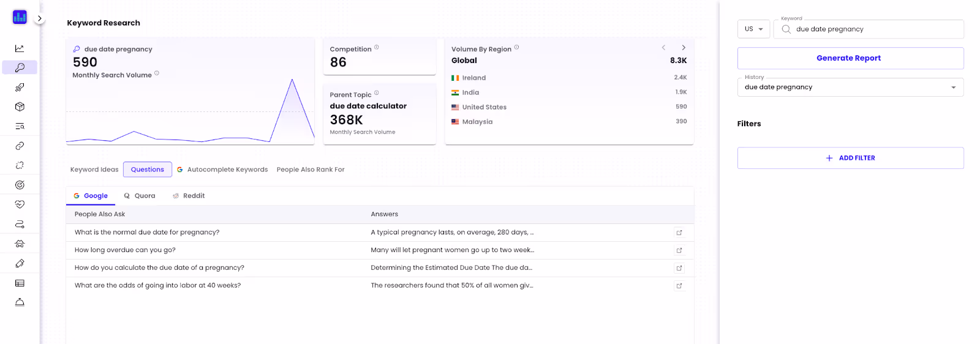This screenshot has height=344, width=980.
Task: Click the 'Answers' column header
Action: tap(384, 214)
